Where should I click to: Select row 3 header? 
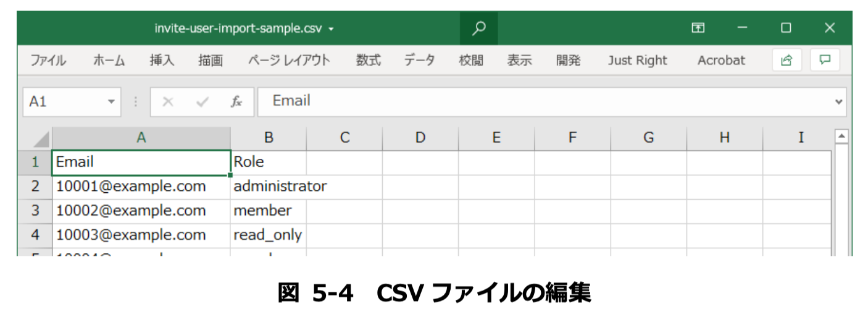[x=35, y=211]
